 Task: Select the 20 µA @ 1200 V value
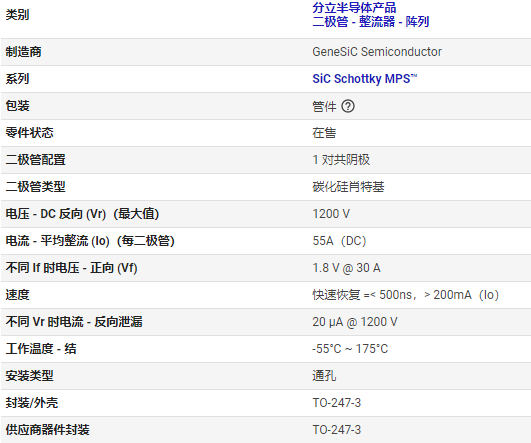click(x=355, y=322)
